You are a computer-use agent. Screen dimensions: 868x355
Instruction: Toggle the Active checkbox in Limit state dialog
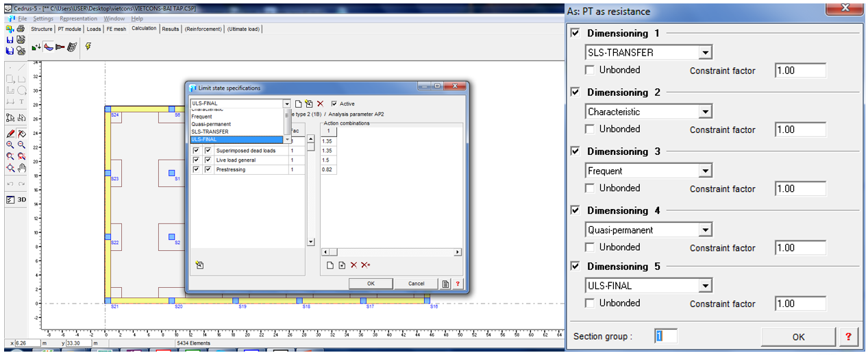click(x=334, y=103)
